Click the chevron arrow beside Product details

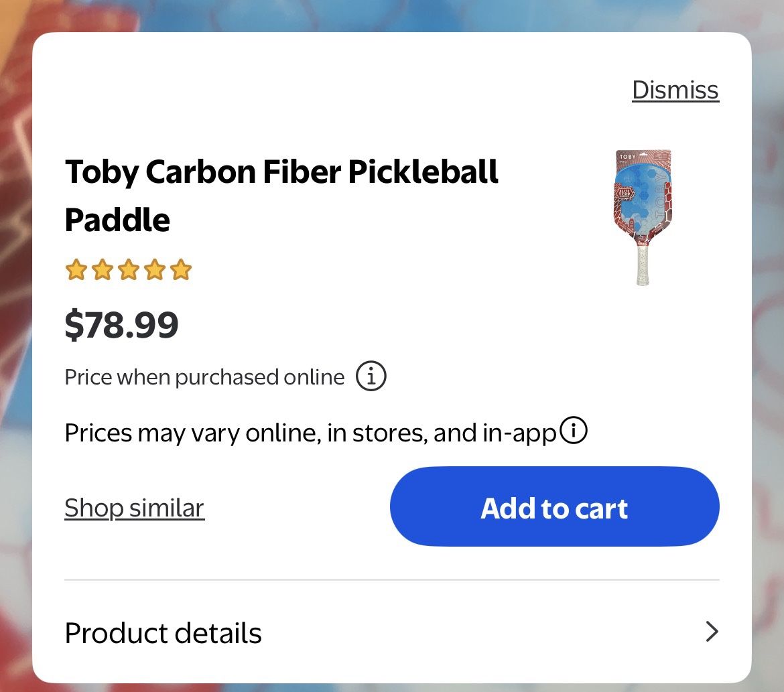click(x=710, y=632)
